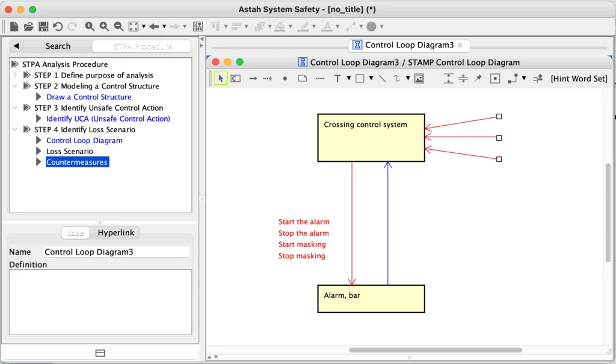Select the right-angle line style icon
616x364 pixels.
tap(513, 78)
